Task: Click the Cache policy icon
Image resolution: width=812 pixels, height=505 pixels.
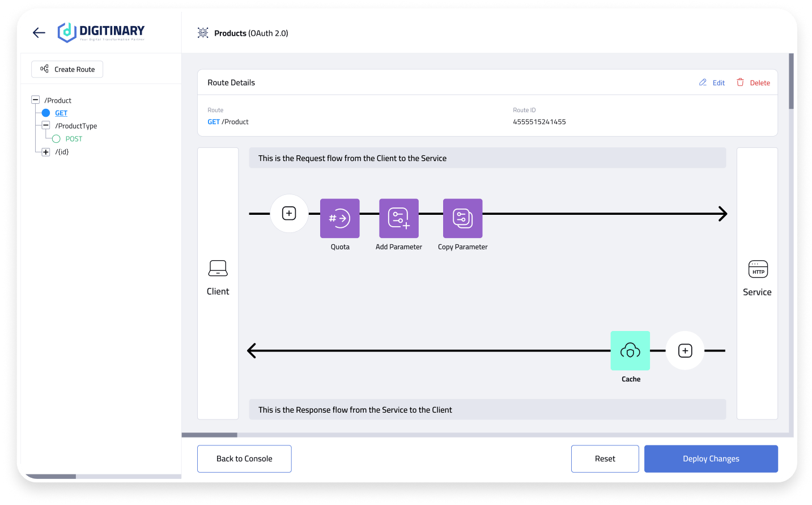Action: tap(630, 351)
